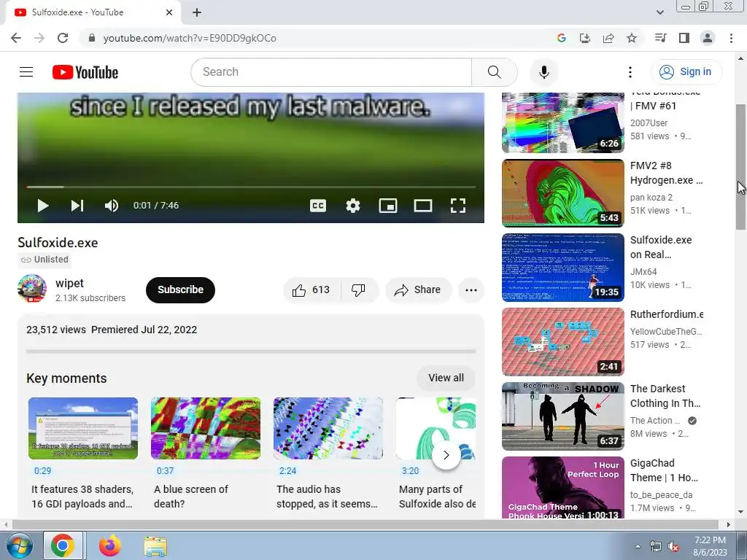The height and width of the screenshot is (560, 747).
Task: Open video settings gear icon
Action: pos(352,206)
